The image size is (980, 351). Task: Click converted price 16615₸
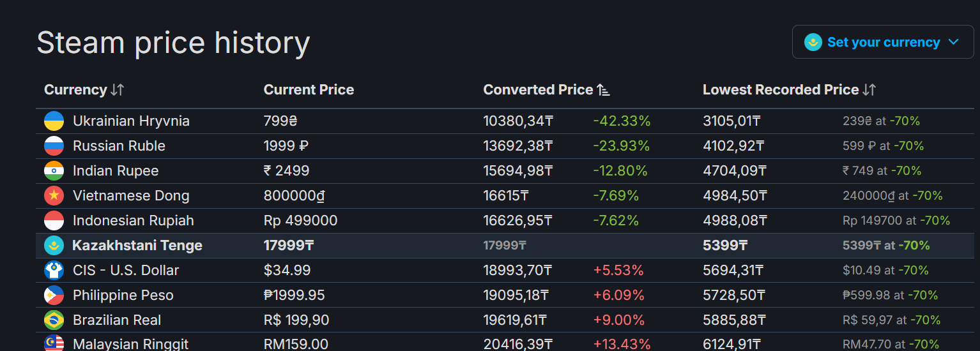tap(506, 195)
